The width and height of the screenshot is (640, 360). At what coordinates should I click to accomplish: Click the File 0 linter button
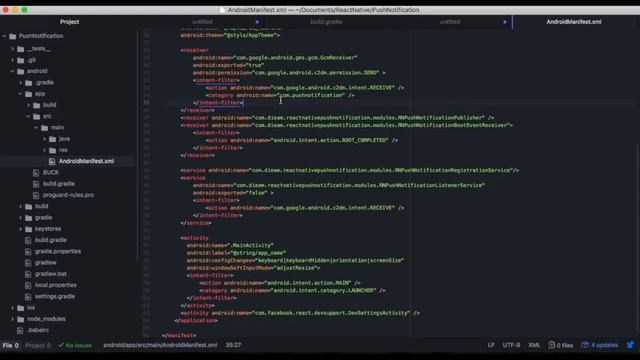click(x=11, y=345)
